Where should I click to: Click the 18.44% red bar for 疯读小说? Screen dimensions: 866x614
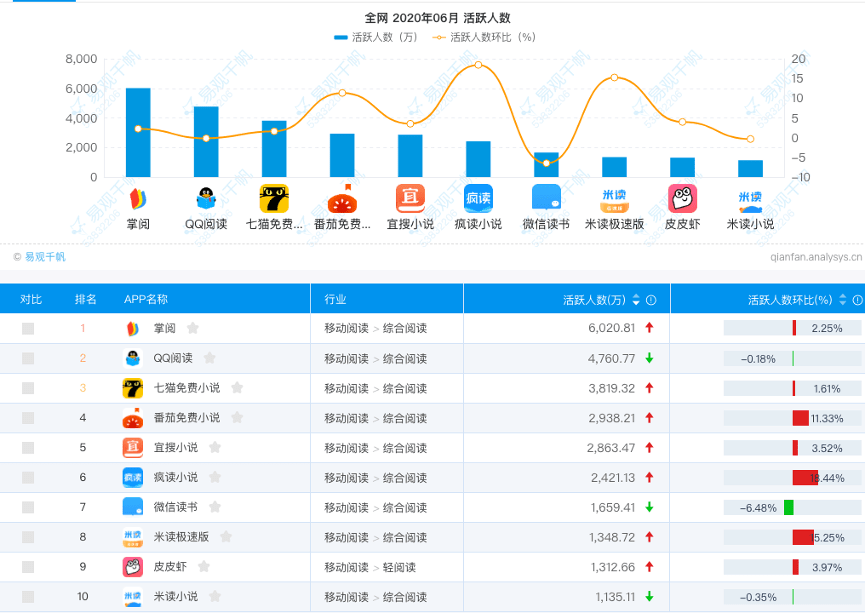click(805, 478)
